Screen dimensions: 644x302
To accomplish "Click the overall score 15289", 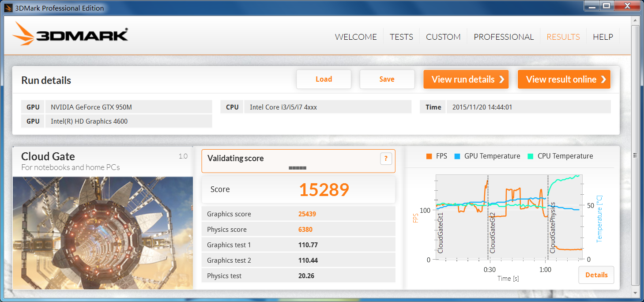I will click(x=324, y=189).
